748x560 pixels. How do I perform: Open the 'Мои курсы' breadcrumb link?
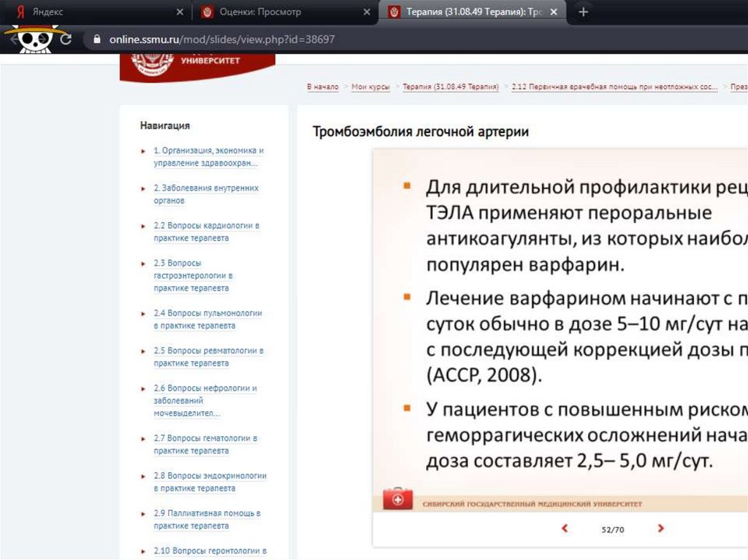[x=370, y=87]
